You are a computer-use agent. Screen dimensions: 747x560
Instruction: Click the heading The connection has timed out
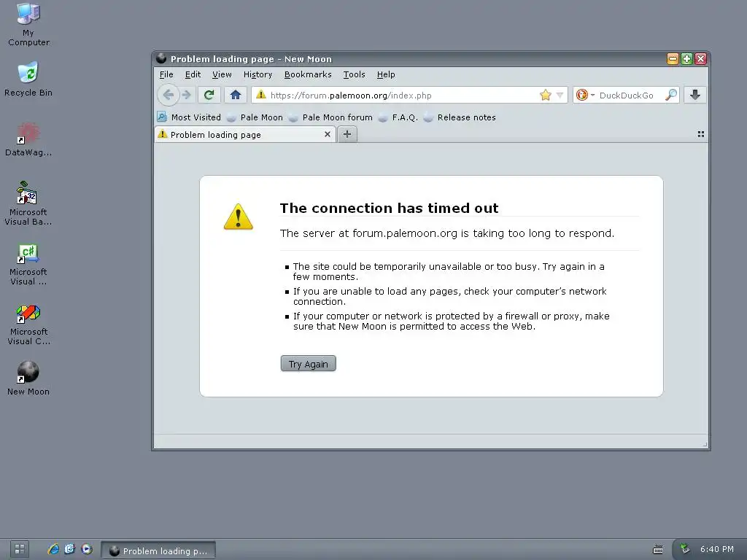(390, 208)
